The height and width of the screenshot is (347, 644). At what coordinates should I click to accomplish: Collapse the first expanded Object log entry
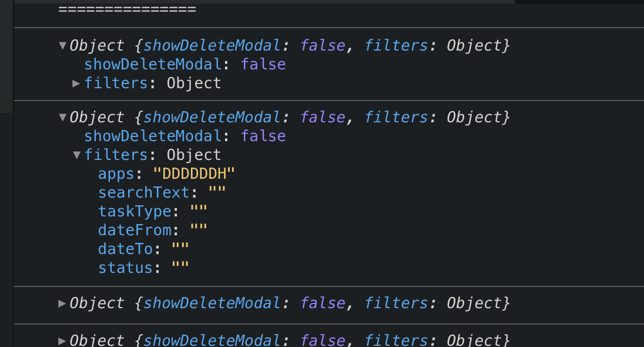[x=62, y=46]
